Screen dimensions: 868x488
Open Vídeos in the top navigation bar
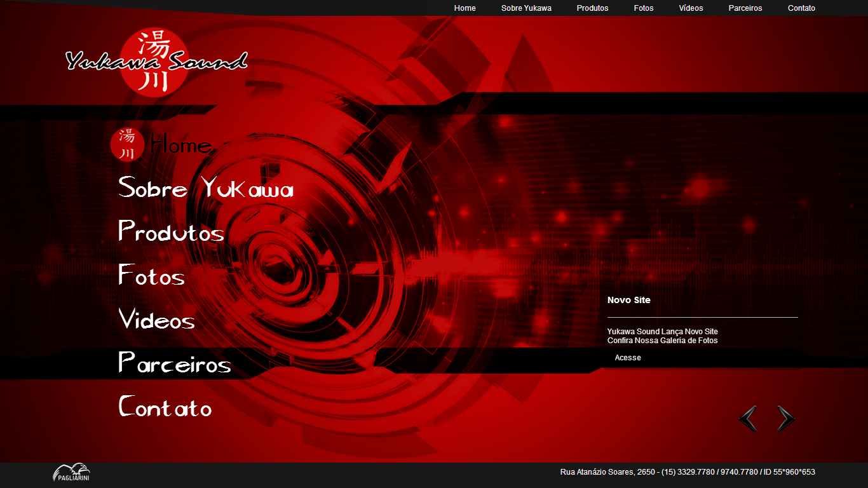click(691, 8)
